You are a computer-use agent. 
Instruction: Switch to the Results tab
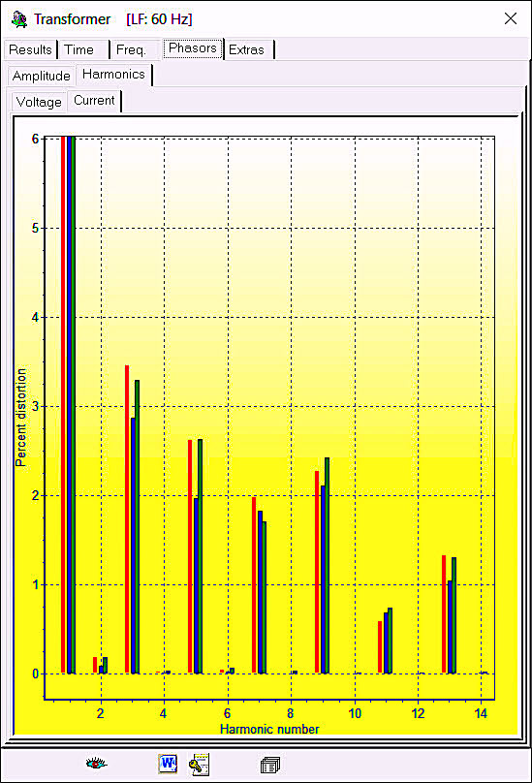pyautogui.click(x=30, y=50)
